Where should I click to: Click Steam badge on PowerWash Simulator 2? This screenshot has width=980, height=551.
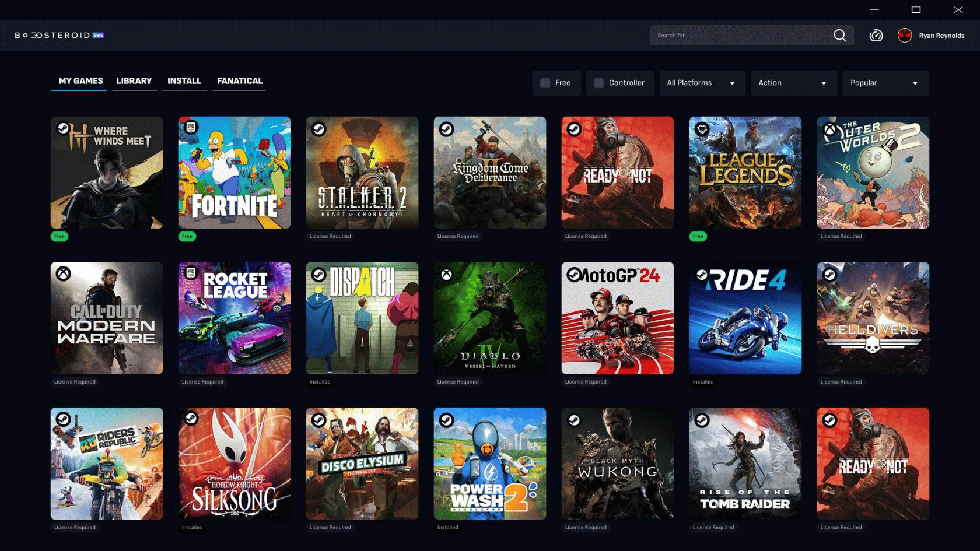(446, 420)
